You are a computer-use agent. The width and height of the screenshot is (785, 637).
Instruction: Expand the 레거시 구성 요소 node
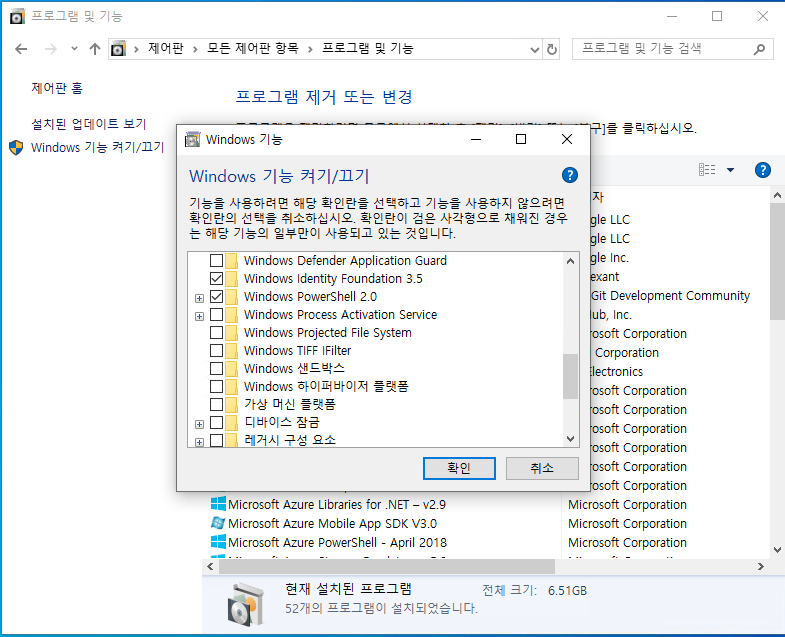tap(199, 442)
